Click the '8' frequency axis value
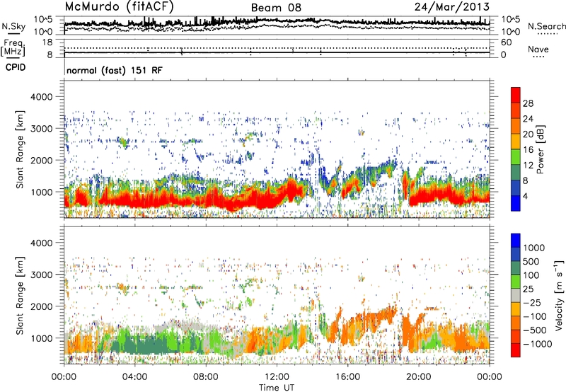 click(x=50, y=54)
